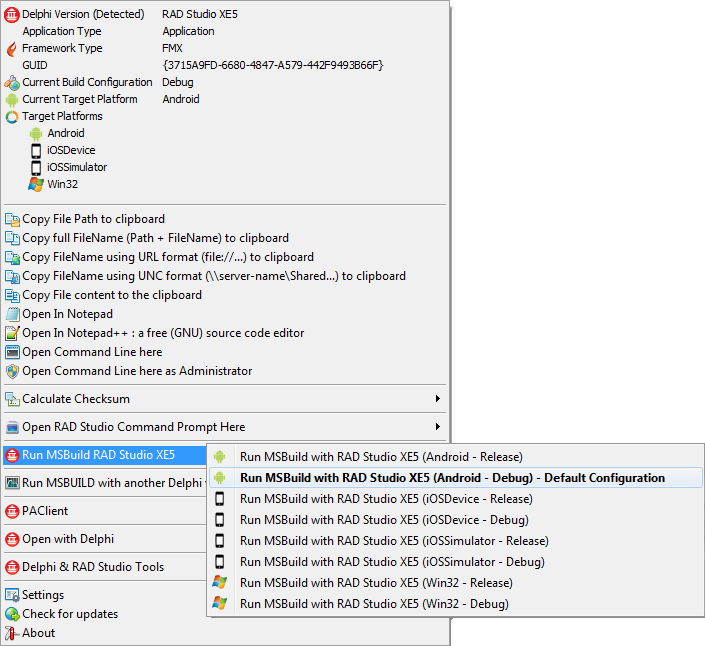Click the icon for Copy FileName using URL format
The width and height of the screenshot is (705, 646).
tap(12, 258)
